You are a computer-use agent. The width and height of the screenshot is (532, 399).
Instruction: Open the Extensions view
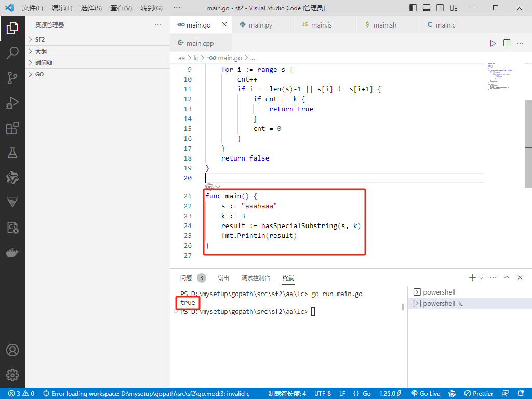pos(12,128)
